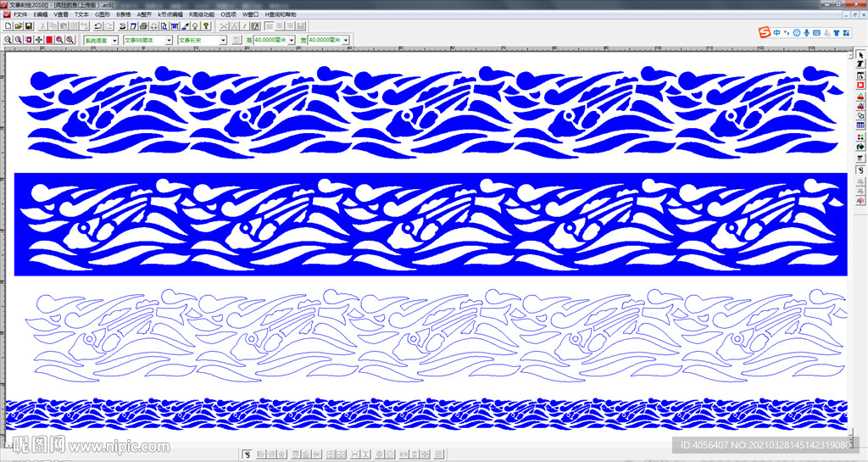Select the Text tool in right toolbar
Viewport: 868px width, 462px height.
860,64
